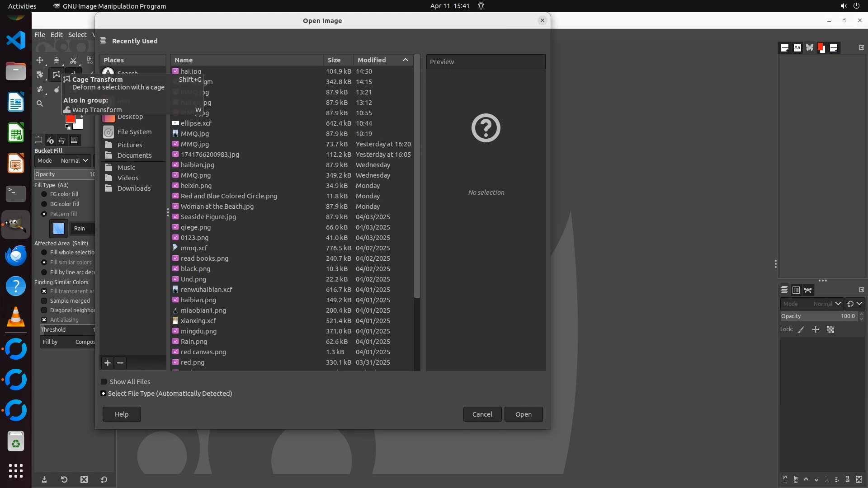This screenshot has height=488, width=868.
Task: Sort files by Modified column header
Action: point(372,60)
